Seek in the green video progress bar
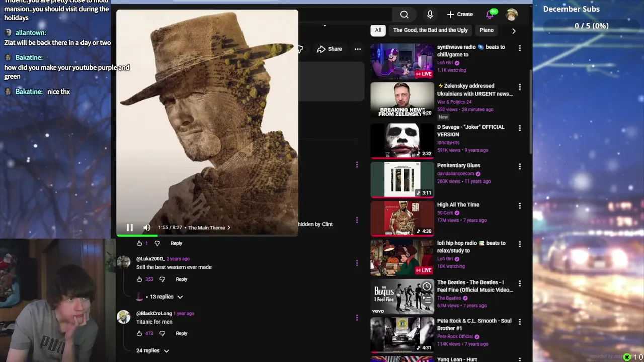The height and width of the screenshot is (362, 644). coord(207,235)
